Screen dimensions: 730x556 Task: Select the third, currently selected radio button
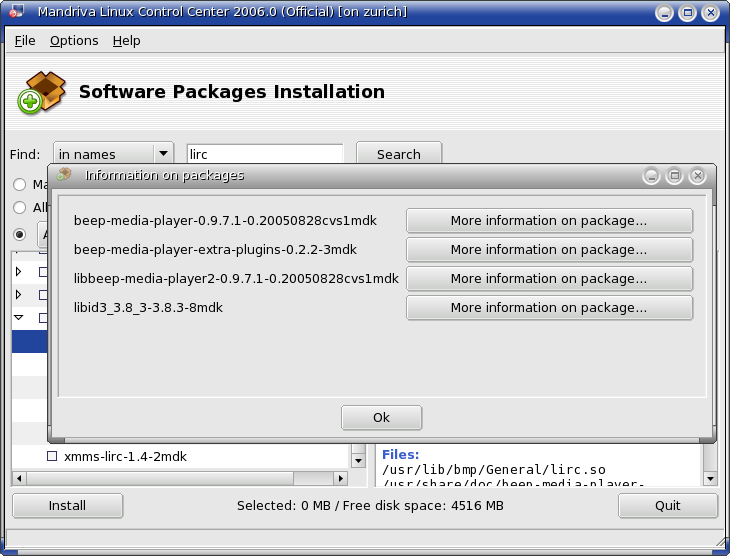click(20, 234)
